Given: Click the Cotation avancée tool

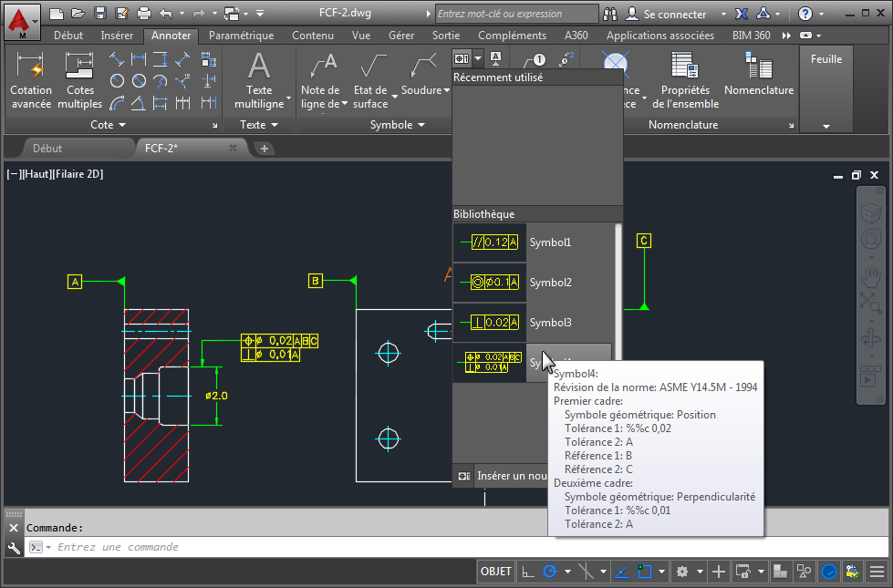Looking at the screenshot, I should point(31,80).
